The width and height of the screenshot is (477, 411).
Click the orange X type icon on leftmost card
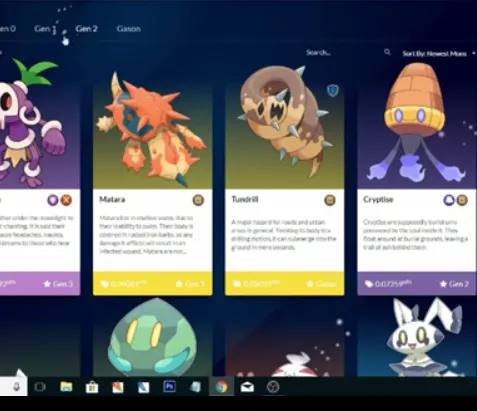coord(66,200)
